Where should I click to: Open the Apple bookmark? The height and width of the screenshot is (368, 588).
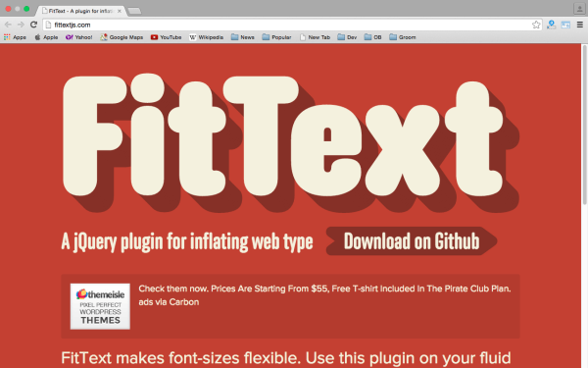click(x=46, y=37)
